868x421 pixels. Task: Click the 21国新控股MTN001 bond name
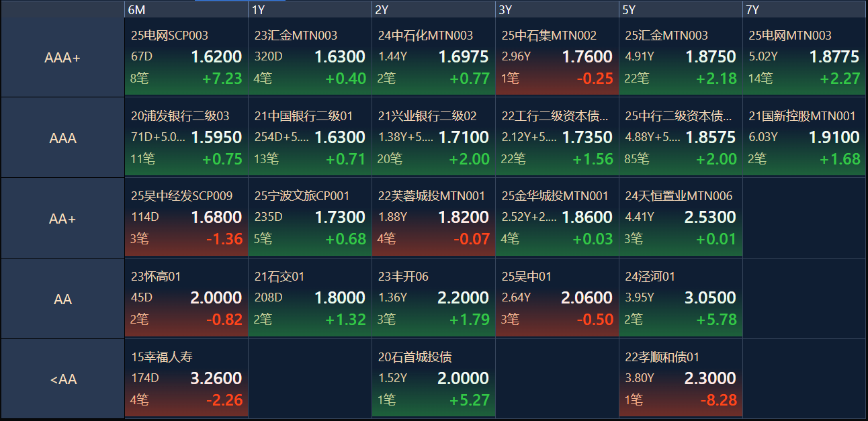[802, 115]
